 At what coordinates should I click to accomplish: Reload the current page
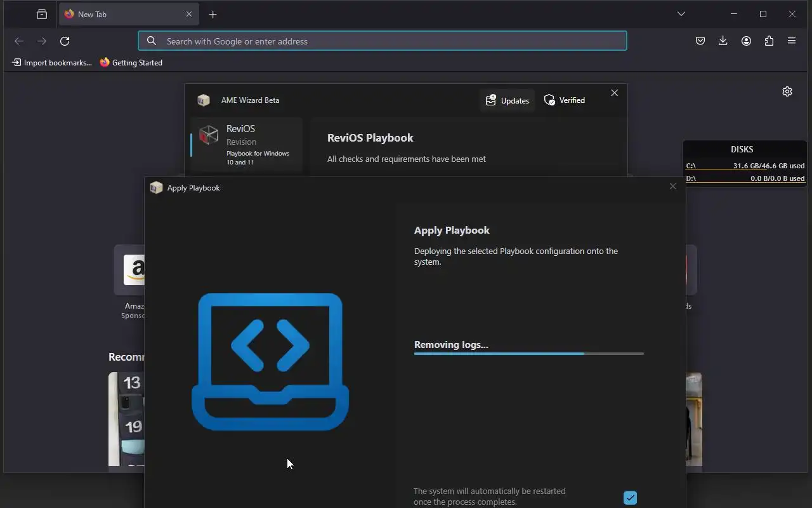coord(65,41)
